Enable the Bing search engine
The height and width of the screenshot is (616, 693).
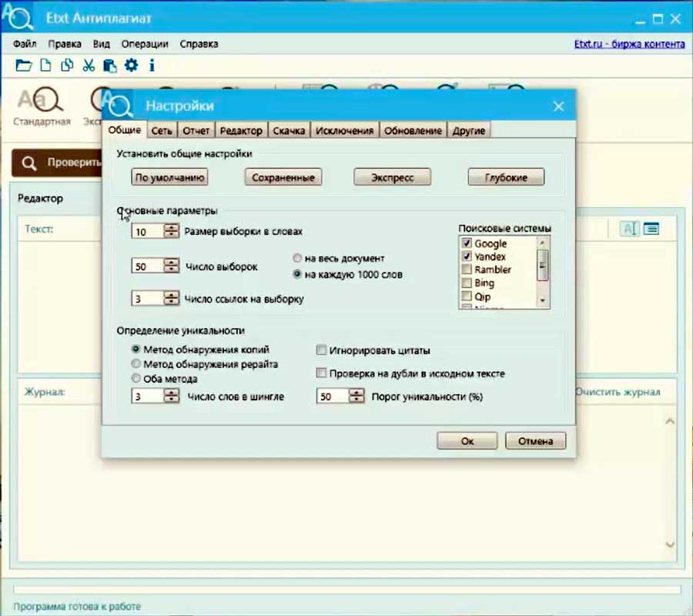coord(467,283)
